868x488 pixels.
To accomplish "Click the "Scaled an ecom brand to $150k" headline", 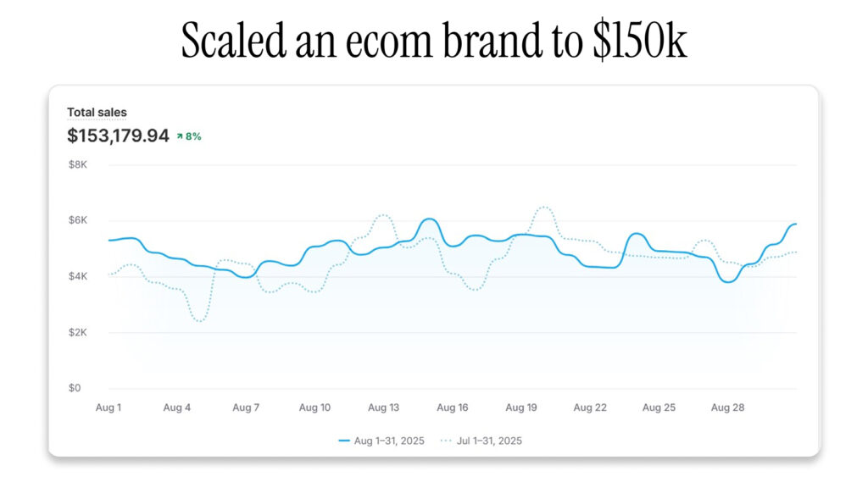I will pyautogui.click(x=434, y=40).
